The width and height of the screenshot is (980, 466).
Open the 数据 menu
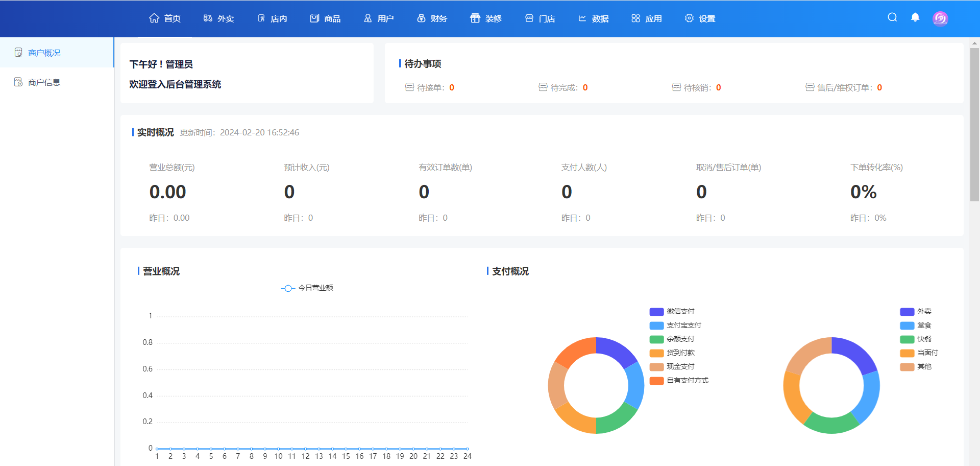(593, 18)
